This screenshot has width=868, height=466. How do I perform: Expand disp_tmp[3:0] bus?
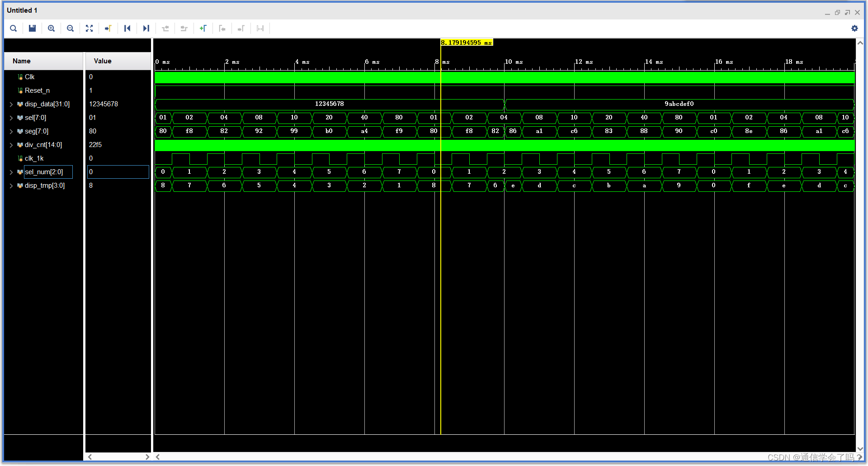(x=11, y=185)
